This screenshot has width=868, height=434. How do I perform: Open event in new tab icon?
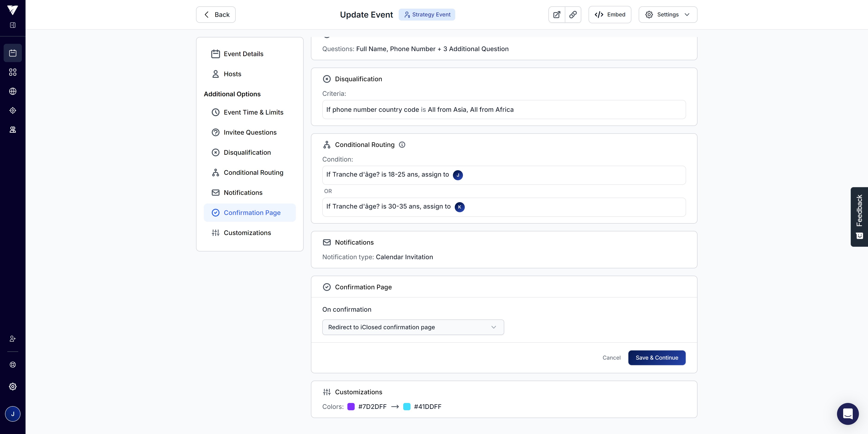point(557,15)
